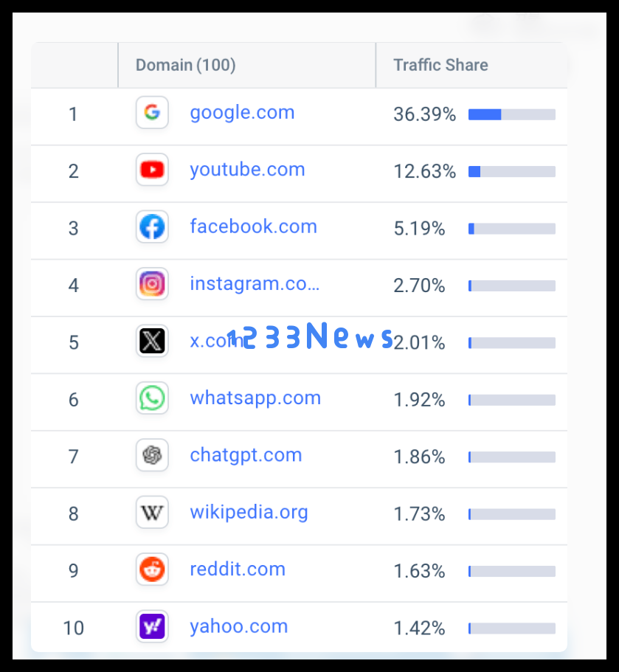Sort by the Domain (100) column header

click(186, 65)
